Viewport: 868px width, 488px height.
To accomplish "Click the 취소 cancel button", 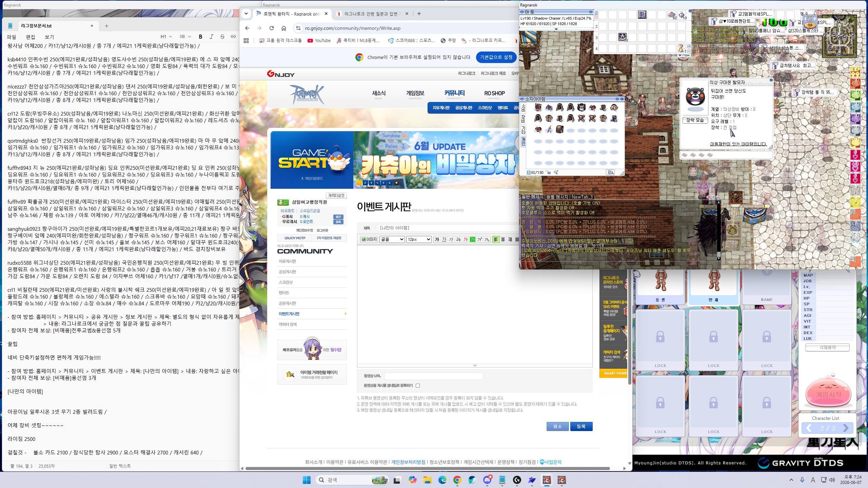I will [x=557, y=426].
